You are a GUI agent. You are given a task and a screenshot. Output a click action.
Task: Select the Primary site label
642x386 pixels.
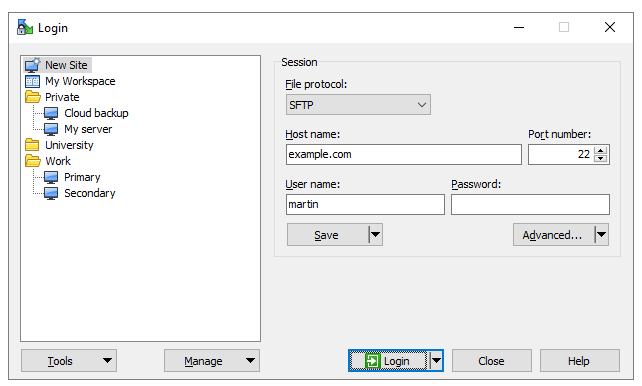coord(82,177)
